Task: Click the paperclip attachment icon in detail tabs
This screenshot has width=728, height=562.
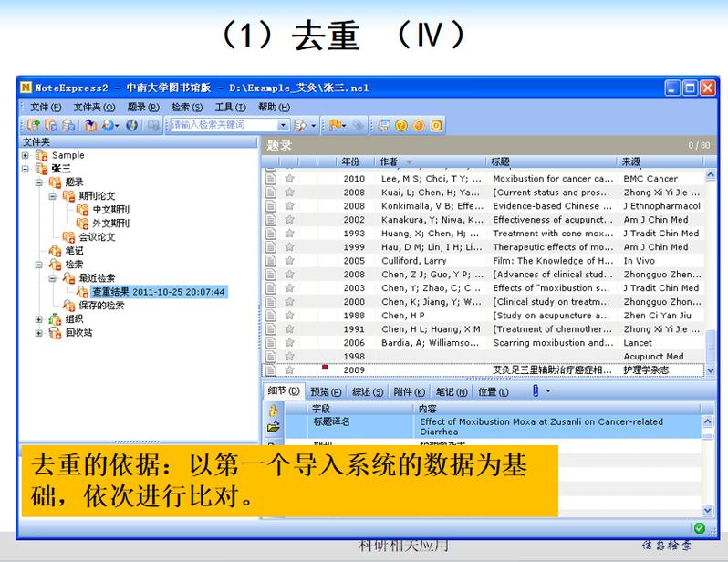Action: tap(536, 391)
